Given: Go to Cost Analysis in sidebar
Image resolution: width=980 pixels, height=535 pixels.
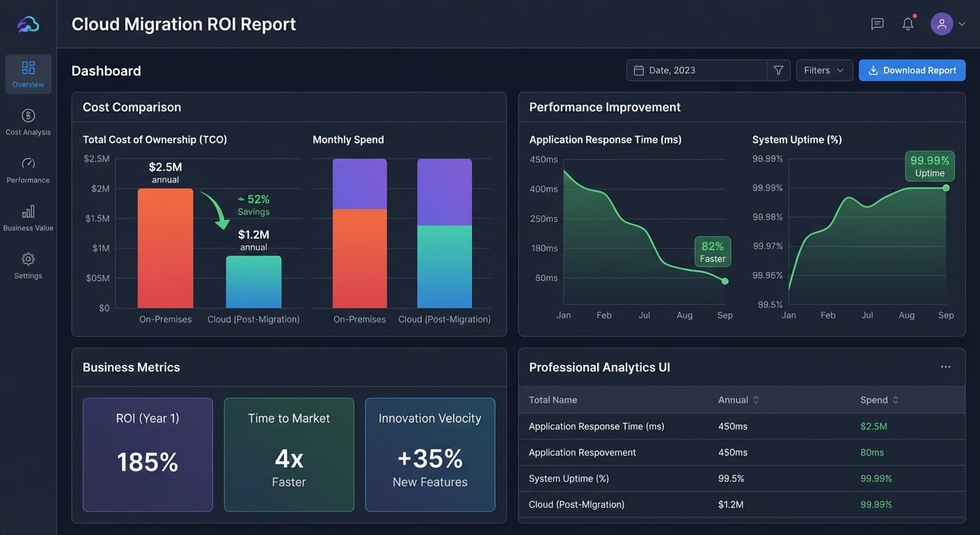Looking at the screenshot, I should point(28,122).
